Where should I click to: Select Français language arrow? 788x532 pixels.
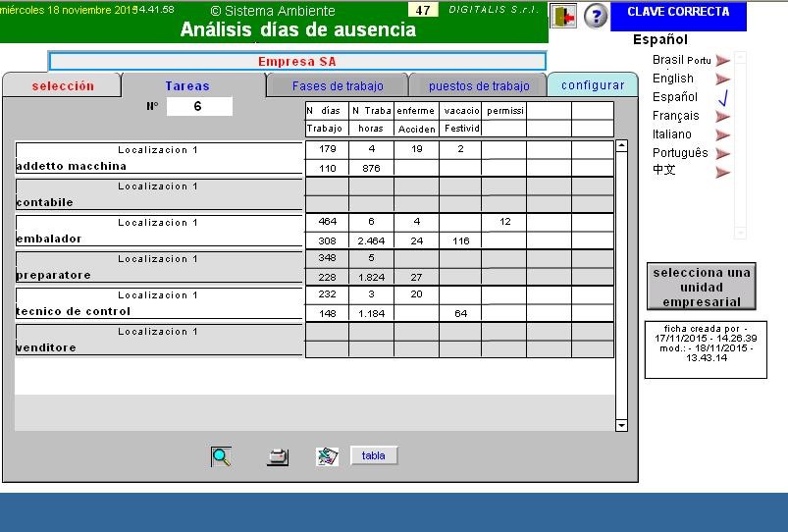coord(722,117)
